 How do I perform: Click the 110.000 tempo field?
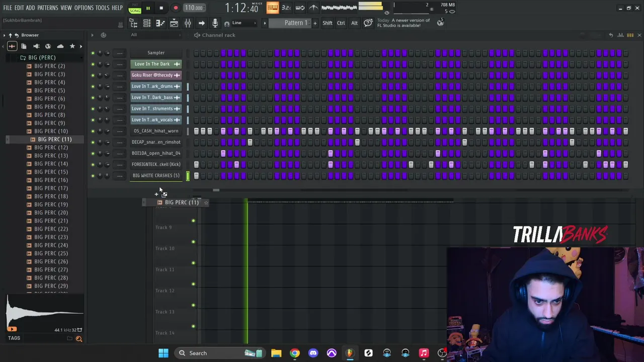pyautogui.click(x=194, y=8)
